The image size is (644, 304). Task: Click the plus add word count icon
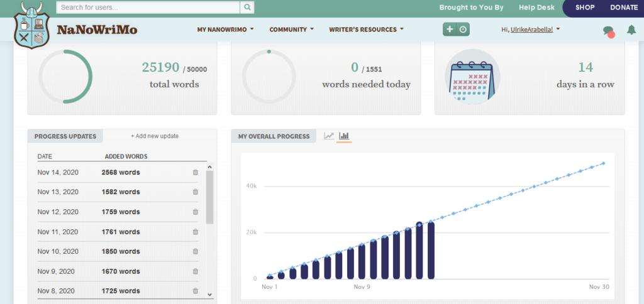450,29
